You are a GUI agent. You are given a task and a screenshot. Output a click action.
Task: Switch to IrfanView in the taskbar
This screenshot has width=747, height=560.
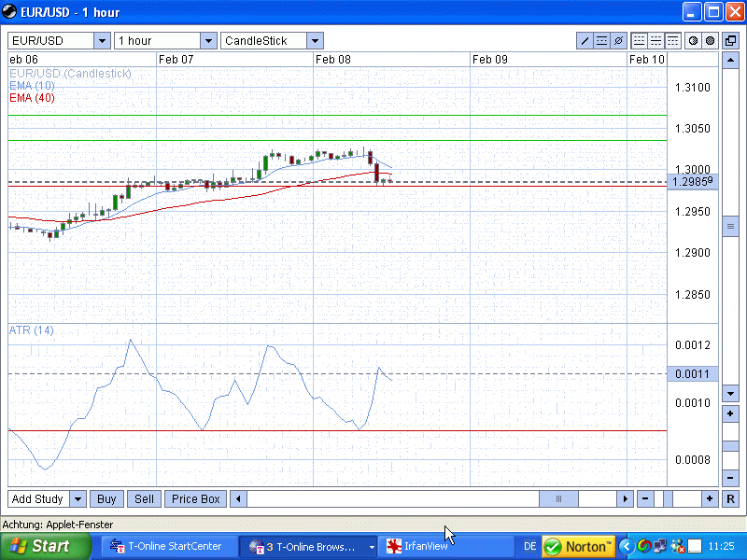coord(425,546)
